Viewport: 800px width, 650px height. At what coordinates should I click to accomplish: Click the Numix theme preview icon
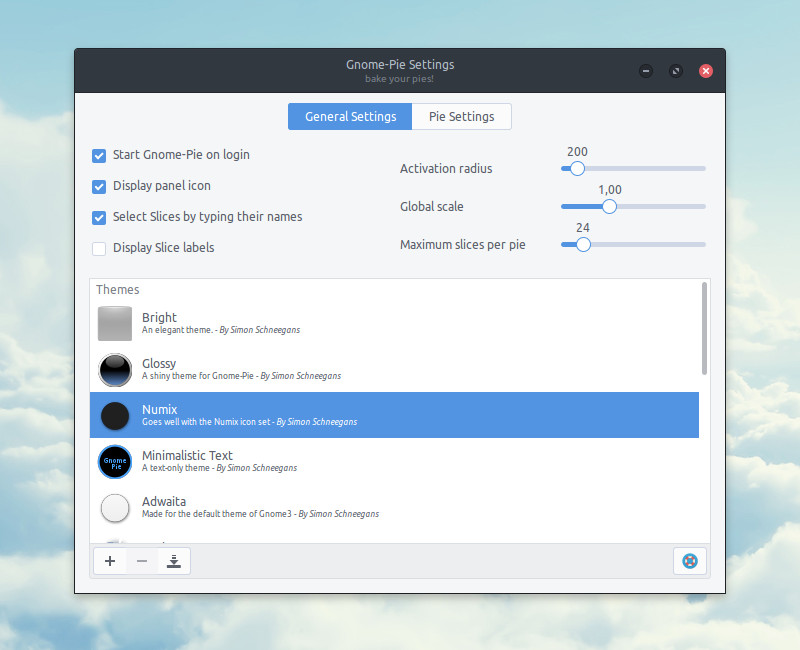pyautogui.click(x=115, y=415)
